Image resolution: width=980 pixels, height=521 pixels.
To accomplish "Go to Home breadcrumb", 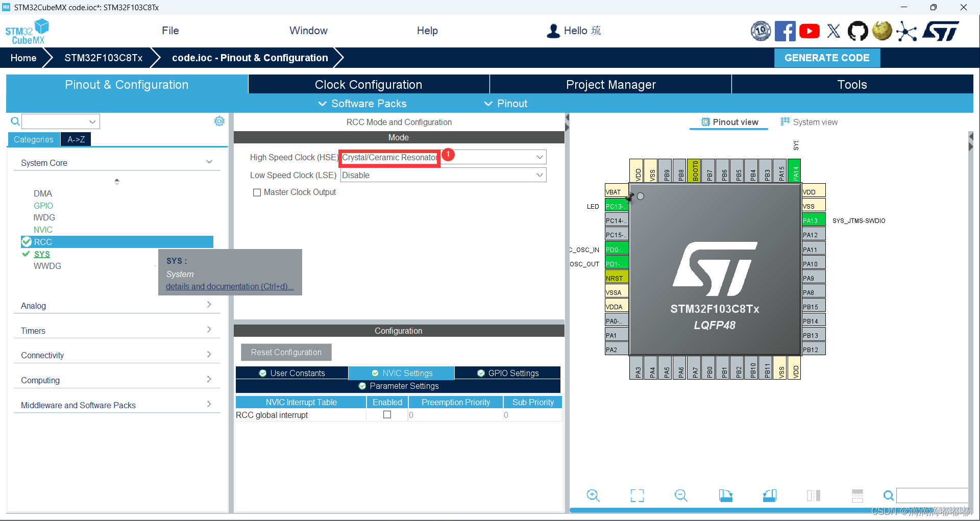I will pos(23,58).
